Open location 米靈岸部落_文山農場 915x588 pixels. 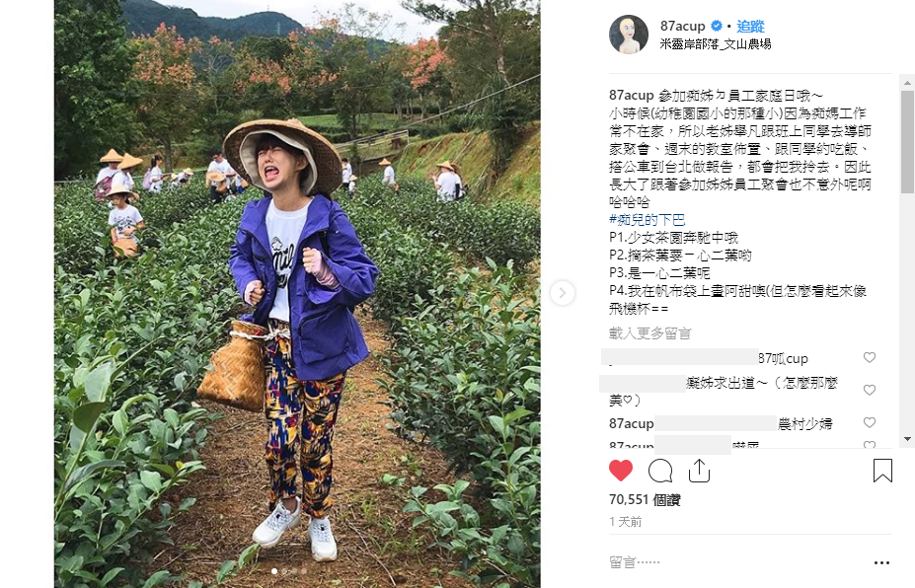tap(716, 44)
